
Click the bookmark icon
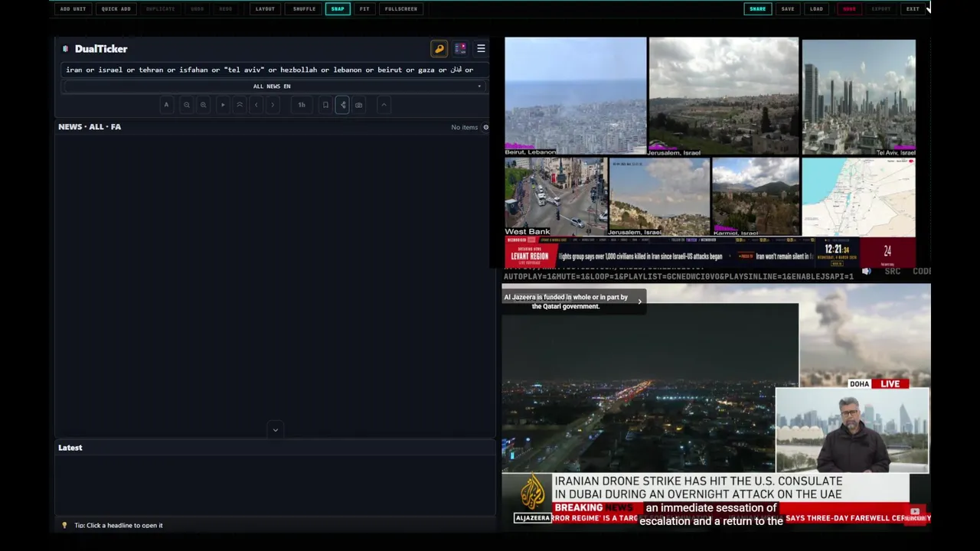[x=325, y=105]
